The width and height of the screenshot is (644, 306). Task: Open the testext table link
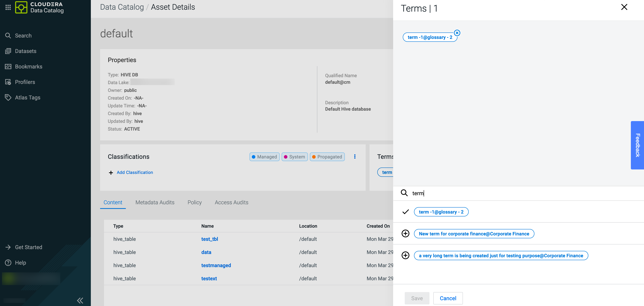(x=209, y=279)
